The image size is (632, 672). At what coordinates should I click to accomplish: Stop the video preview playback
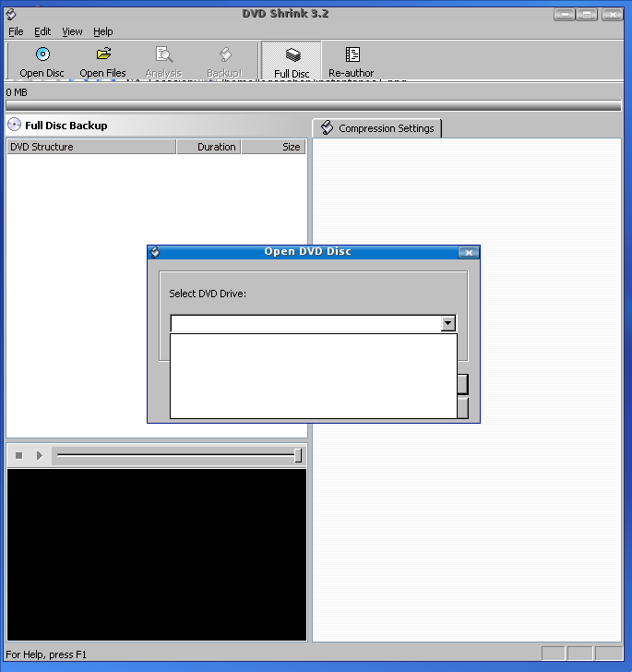(18, 455)
